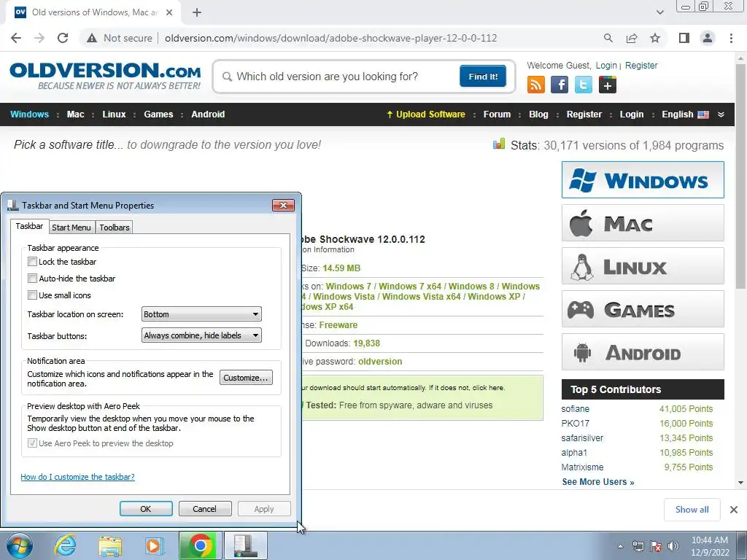
Task: Open the OldVersion Twitter icon
Action: (583, 85)
